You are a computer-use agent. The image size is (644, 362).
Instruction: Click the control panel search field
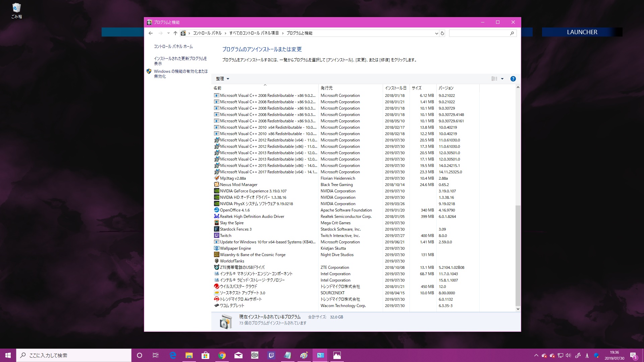point(479,33)
